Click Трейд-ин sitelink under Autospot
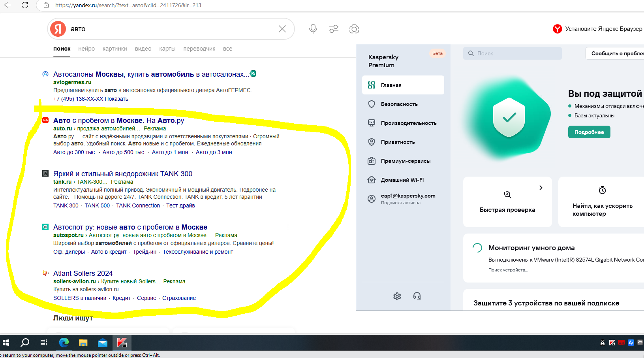 tap(145, 252)
